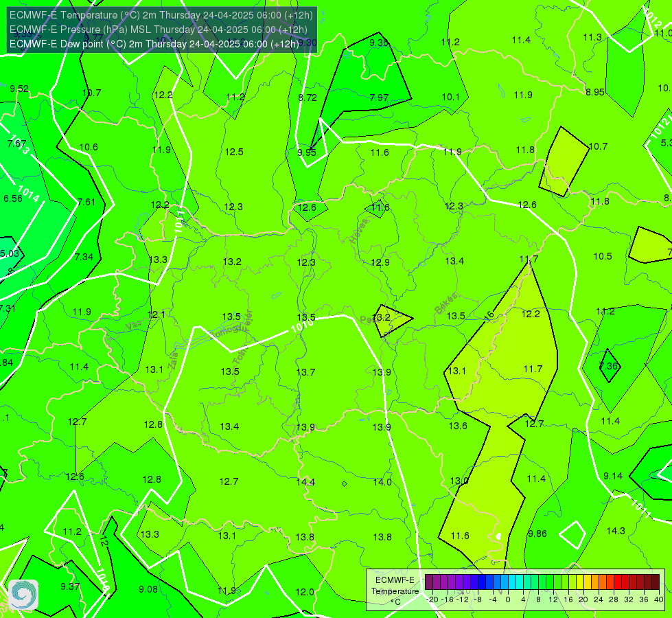Select the ECMWF-E Dew point 2m layer line
The width and height of the screenshot is (672, 618).
pos(154,44)
